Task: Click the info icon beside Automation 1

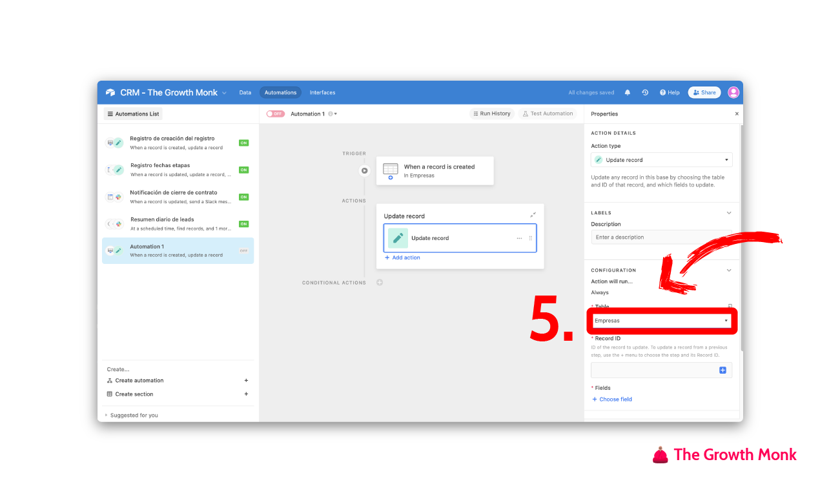Action: (331, 114)
